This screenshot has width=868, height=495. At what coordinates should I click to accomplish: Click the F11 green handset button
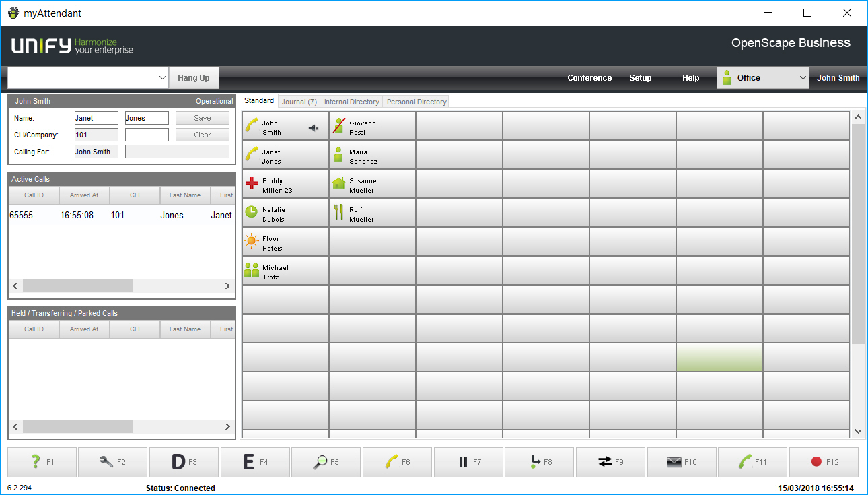[753, 462]
